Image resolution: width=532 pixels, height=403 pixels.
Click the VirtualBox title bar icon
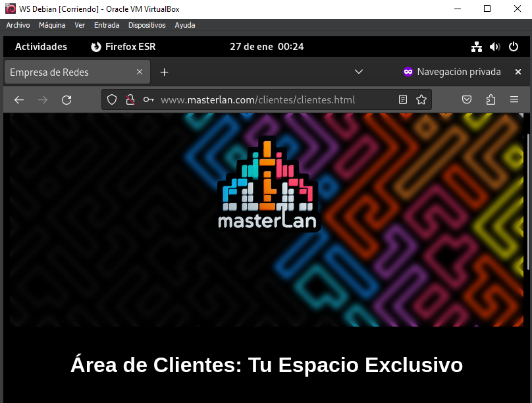(x=11, y=9)
